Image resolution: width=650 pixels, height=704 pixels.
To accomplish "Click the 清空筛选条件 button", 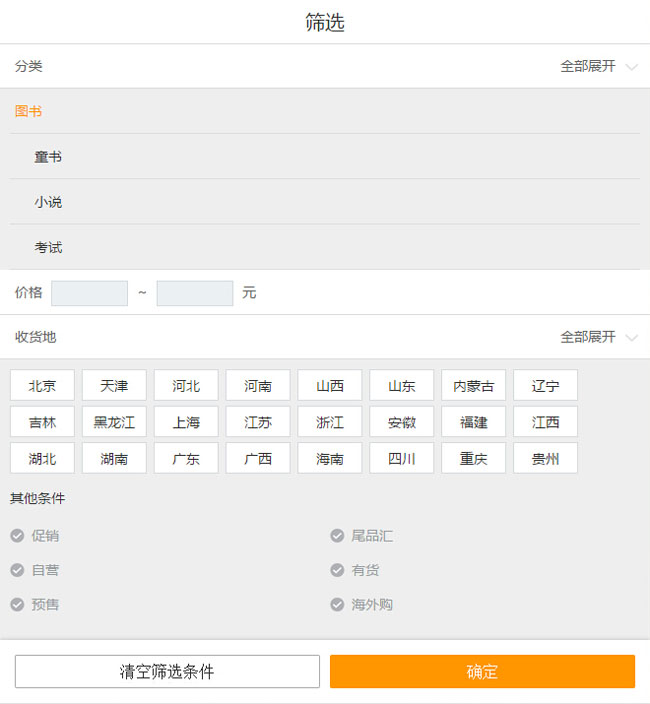I will [x=167, y=672].
